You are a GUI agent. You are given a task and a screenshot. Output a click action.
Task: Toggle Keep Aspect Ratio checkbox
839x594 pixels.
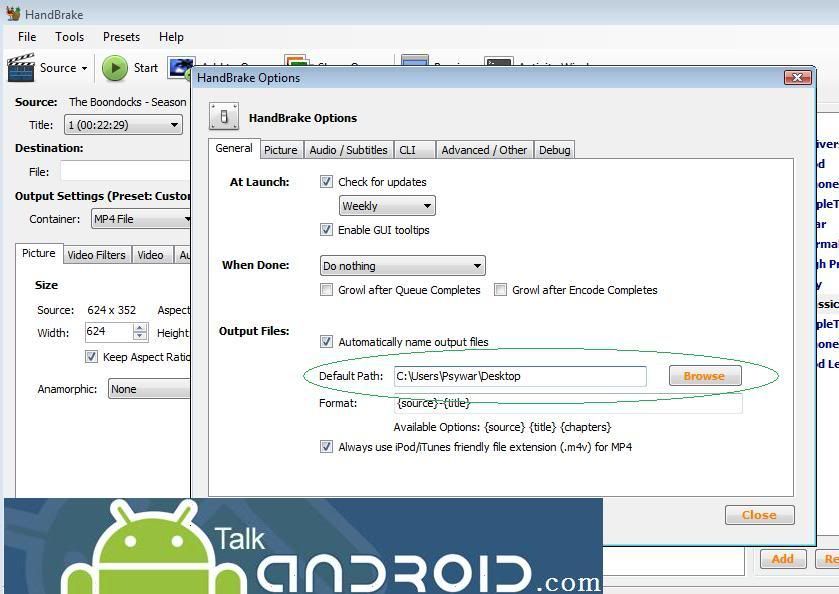click(x=91, y=357)
